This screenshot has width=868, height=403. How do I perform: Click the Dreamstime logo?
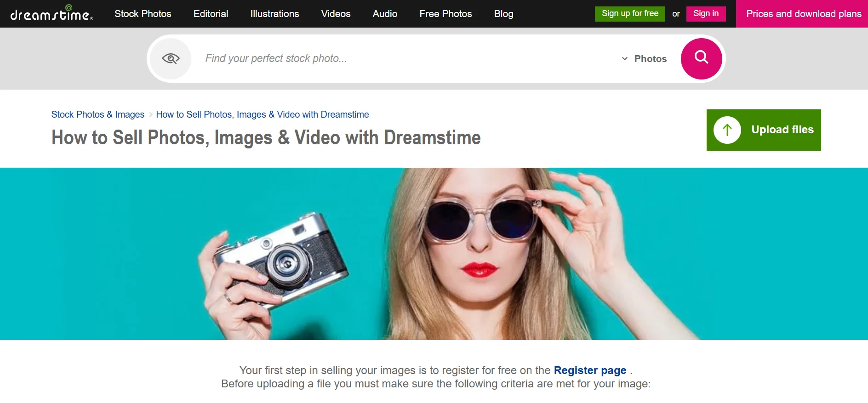(x=51, y=13)
